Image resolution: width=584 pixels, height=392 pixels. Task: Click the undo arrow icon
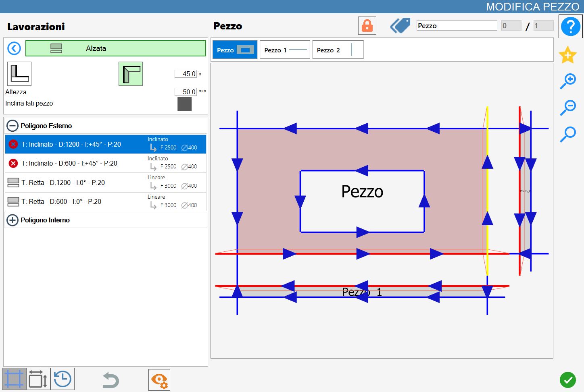click(x=110, y=380)
